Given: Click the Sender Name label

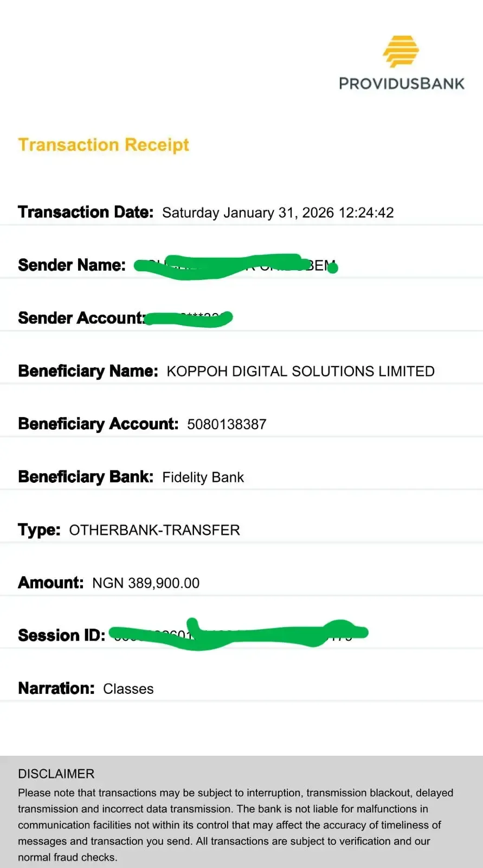Looking at the screenshot, I should point(72,265).
